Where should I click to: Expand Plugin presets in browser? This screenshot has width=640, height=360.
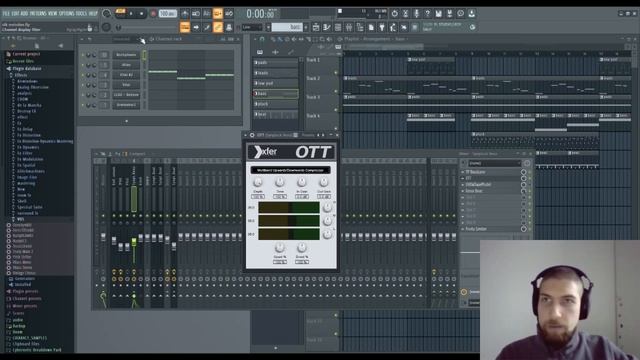coord(25,291)
